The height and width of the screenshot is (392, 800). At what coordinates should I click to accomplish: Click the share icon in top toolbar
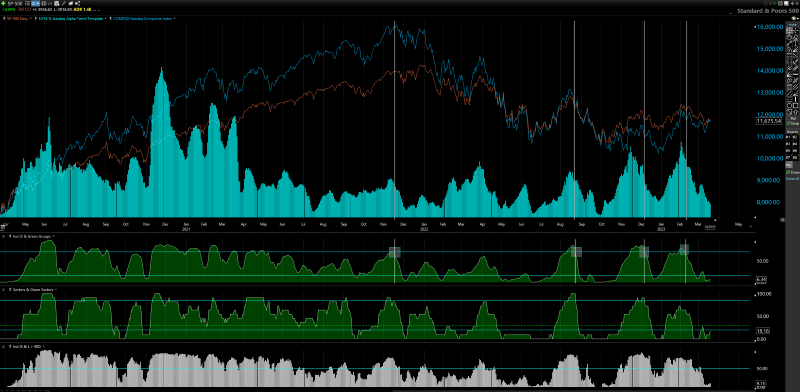tap(78, 4)
